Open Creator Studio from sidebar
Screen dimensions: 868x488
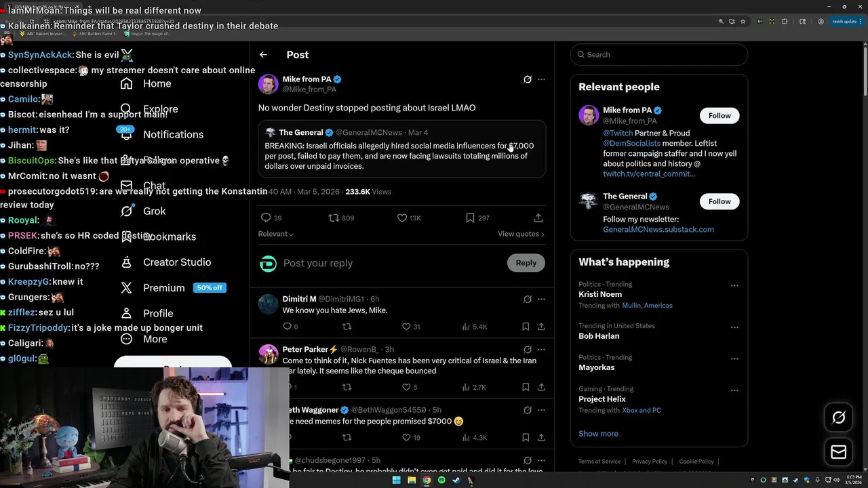pyautogui.click(x=165, y=262)
